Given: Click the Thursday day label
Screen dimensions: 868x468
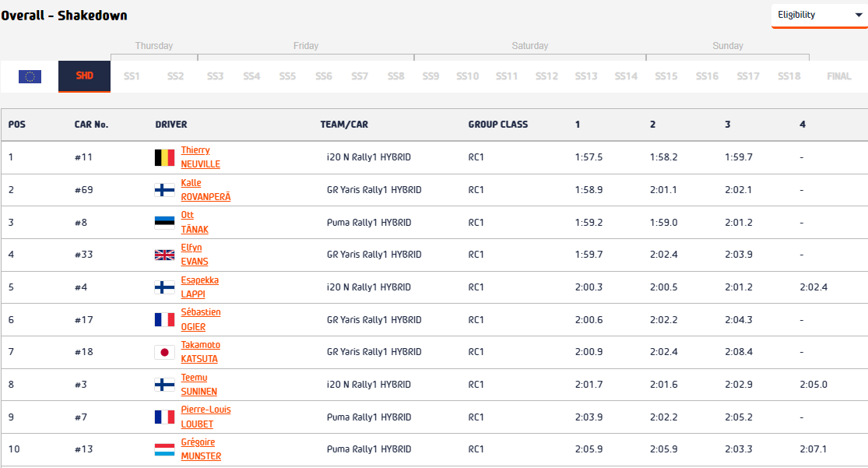Looking at the screenshot, I should tap(154, 46).
